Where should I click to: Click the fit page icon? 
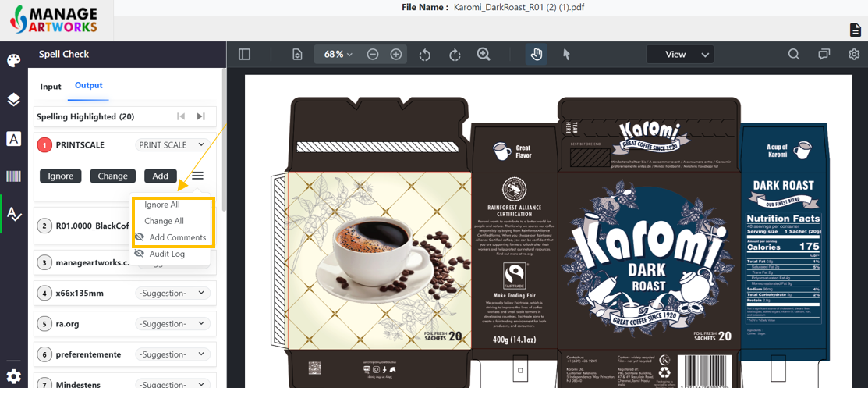pyautogui.click(x=297, y=55)
